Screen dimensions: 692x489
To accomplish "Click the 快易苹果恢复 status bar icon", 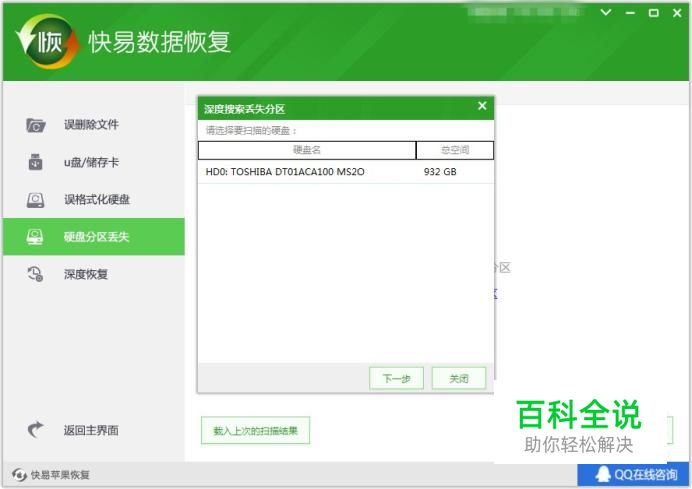I will click(19, 475).
